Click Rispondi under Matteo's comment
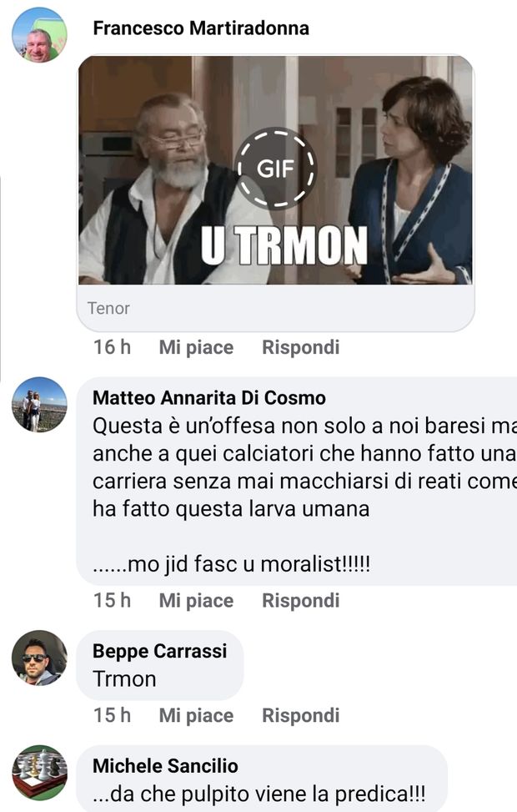This screenshot has width=517, height=812. point(299,600)
